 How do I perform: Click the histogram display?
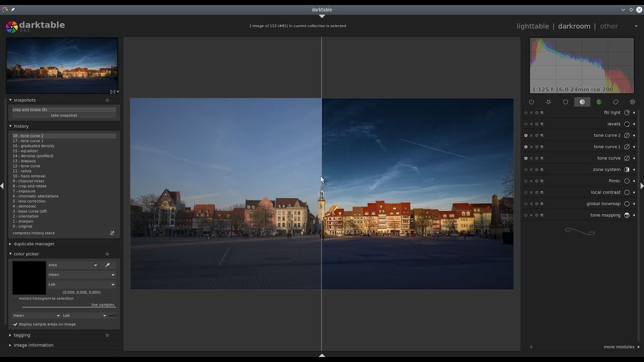[x=582, y=65]
